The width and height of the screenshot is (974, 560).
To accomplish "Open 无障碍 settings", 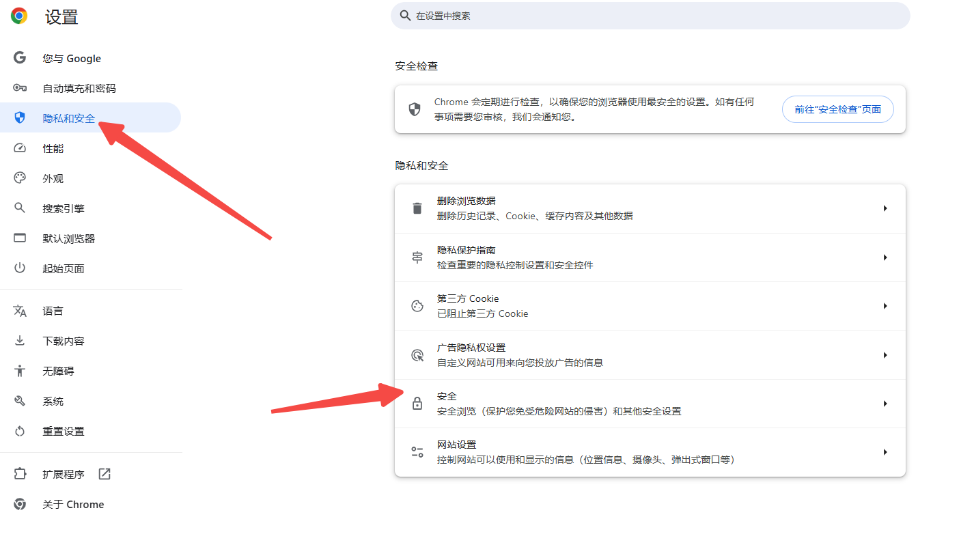I will tap(90, 371).
